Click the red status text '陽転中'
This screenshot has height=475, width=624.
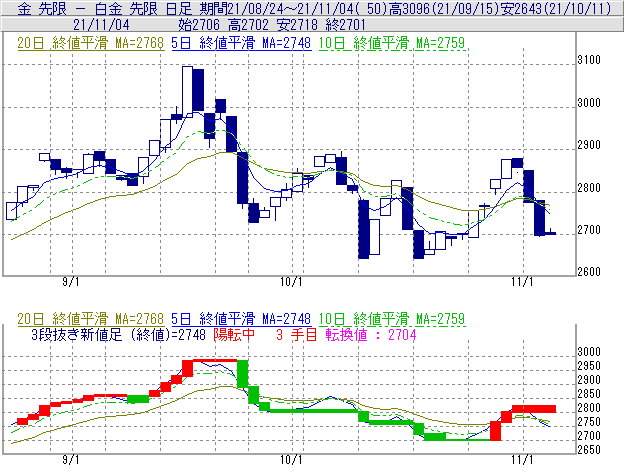pos(234,335)
